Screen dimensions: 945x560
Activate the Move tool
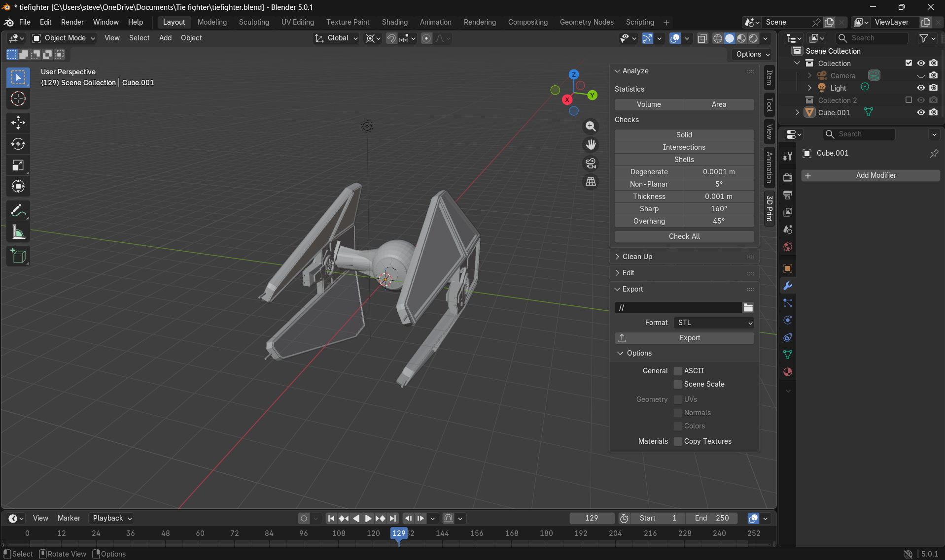[x=18, y=123]
